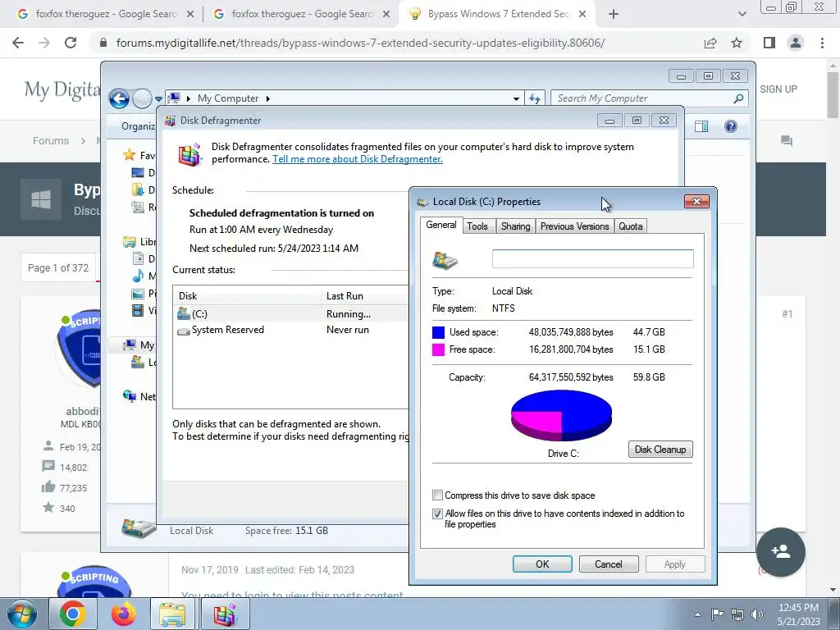Screen dimensions: 840x630
Task: Click Chrome back navigation arrow
Action: tap(18, 43)
